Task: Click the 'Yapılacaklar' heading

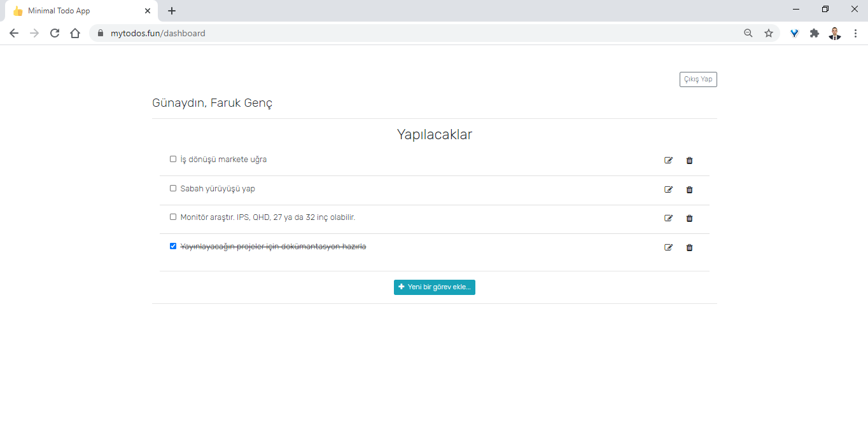Action: (x=435, y=135)
